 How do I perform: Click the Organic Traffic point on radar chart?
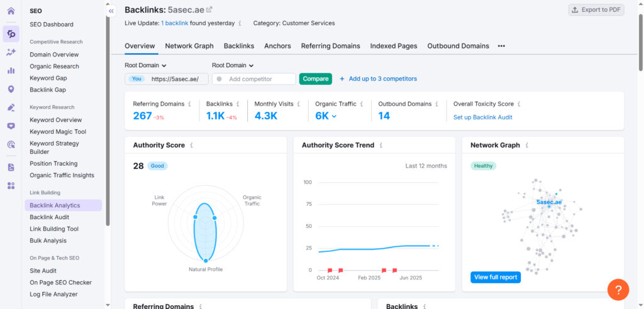(x=214, y=218)
